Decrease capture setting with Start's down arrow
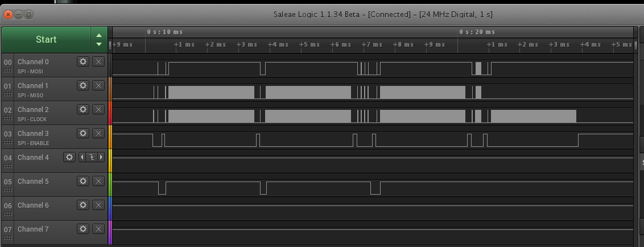 coord(99,44)
